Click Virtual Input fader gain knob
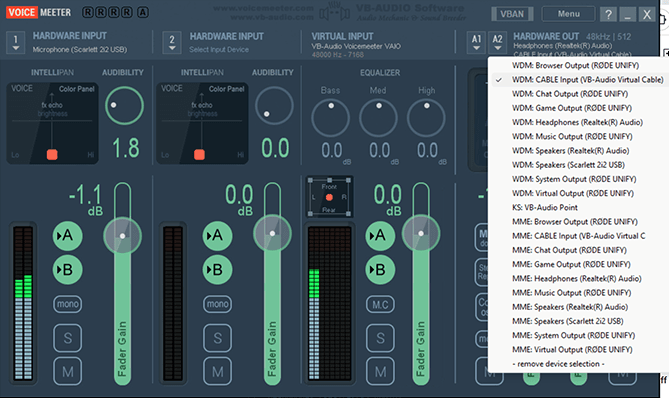Screen dimensions: 669x398 click(421, 233)
